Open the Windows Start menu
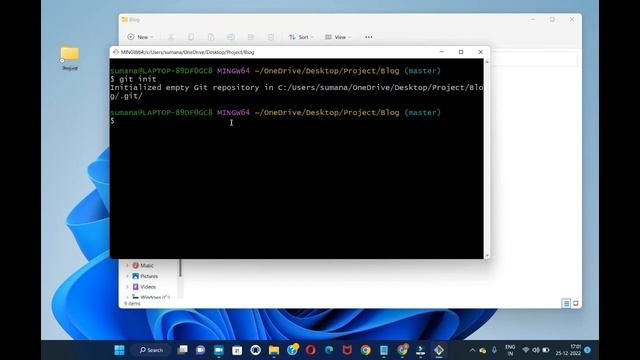The height and width of the screenshot is (360, 640). pos(119,350)
